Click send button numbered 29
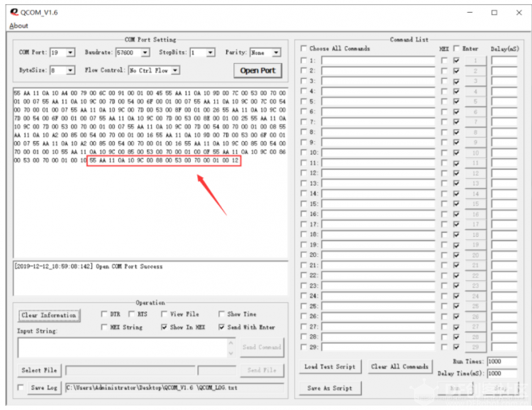Image resolution: width=532 pixels, height=410 pixels. pyautogui.click(x=475, y=347)
